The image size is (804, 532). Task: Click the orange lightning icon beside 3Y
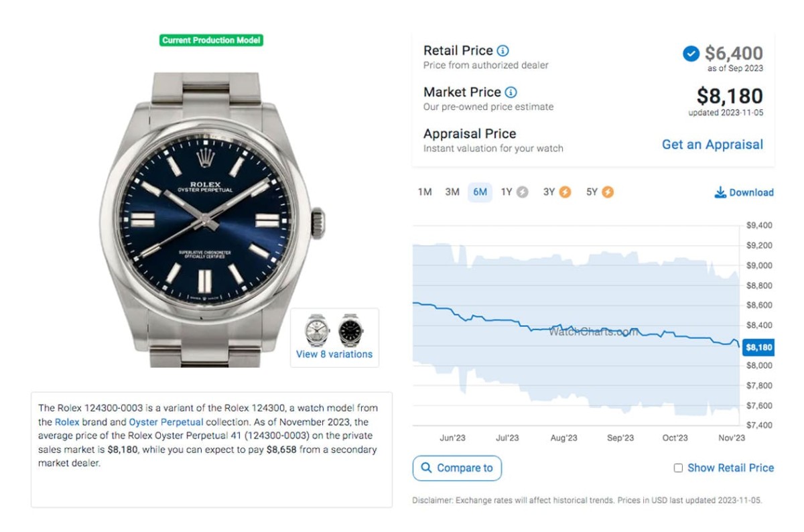point(565,192)
